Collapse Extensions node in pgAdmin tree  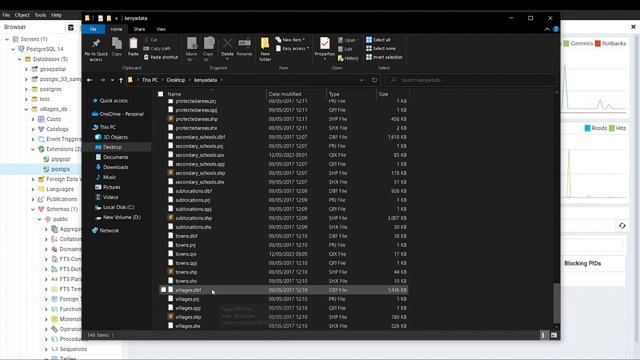pos(33,149)
